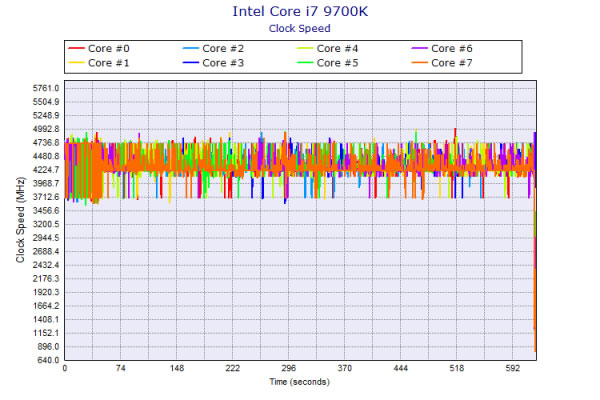Click the 'Clock Speed' subtitle
Screen dimensions: 600x400
pyautogui.click(x=300, y=28)
